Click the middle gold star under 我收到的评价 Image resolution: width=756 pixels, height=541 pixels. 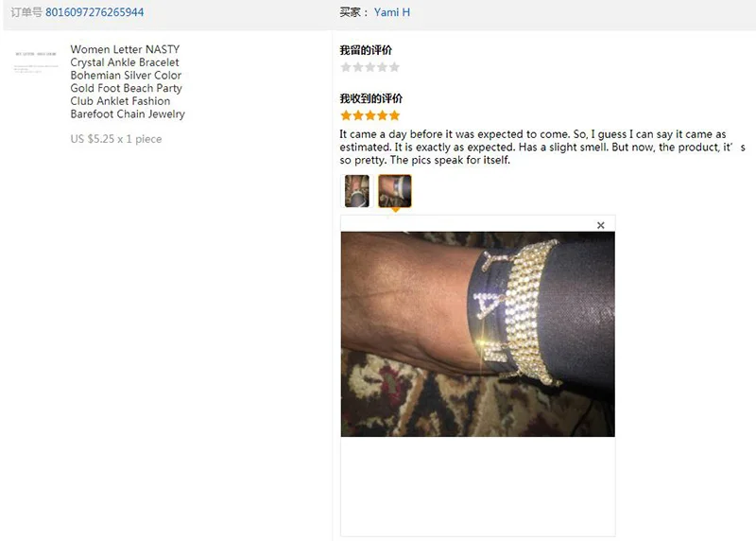click(369, 115)
